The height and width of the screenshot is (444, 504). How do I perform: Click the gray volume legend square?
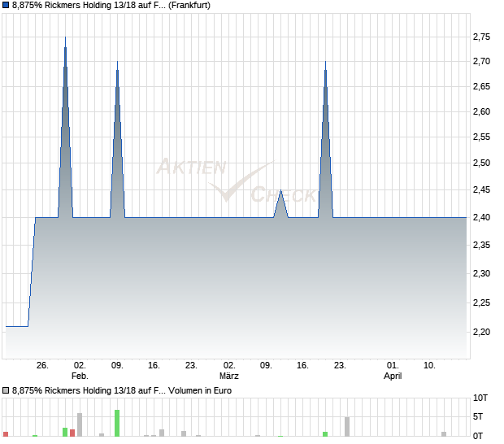(6, 390)
